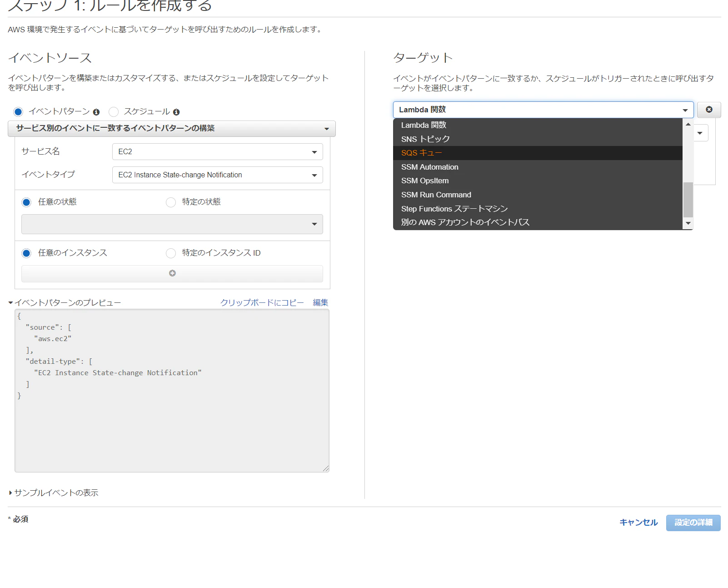Select 特定のインスタンス ID radio option

[x=171, y=253]
